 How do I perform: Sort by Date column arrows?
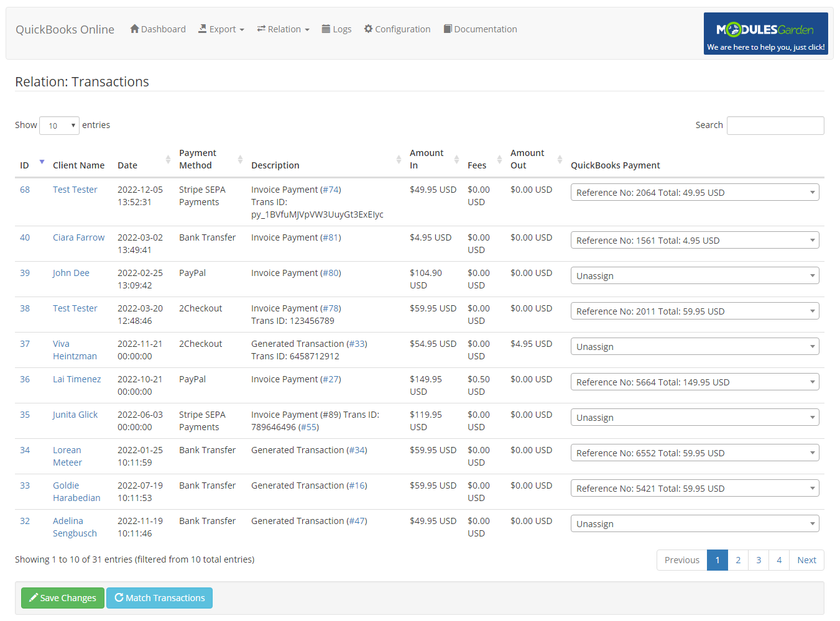tap(168, 160)
